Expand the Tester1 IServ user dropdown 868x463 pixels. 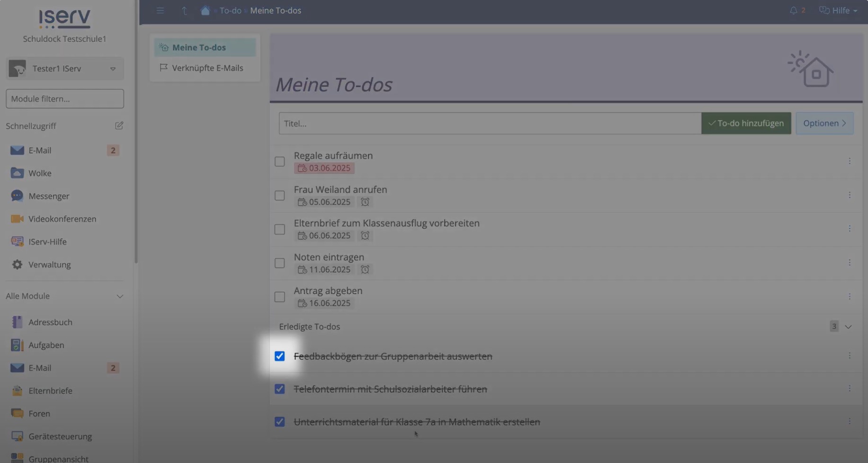113,69
